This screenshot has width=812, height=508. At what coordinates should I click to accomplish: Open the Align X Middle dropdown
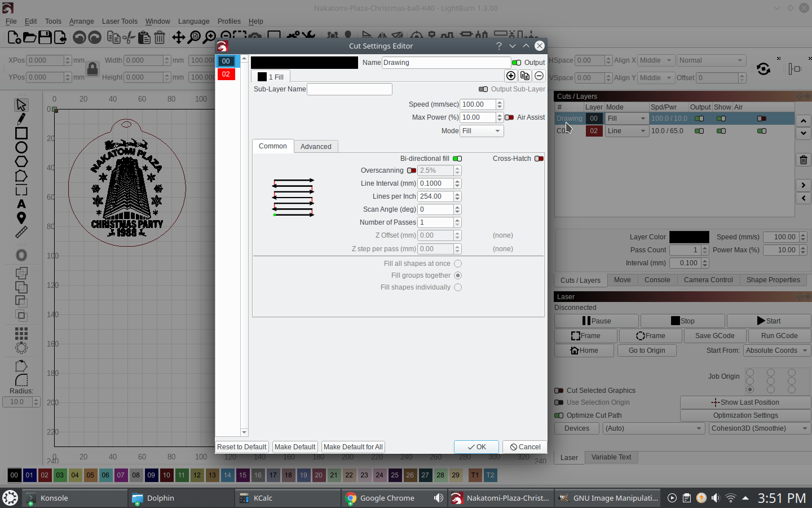(656, 60)
